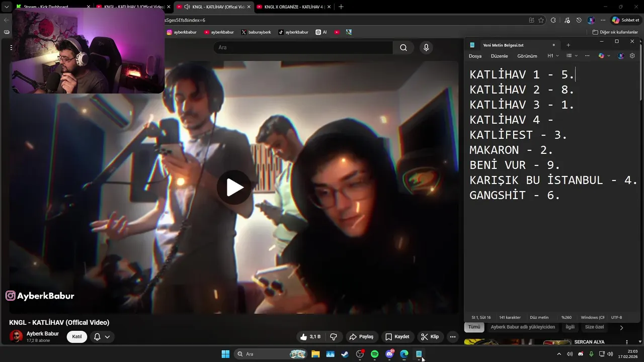
Task: Mute the playing KNGL - KATLİHAV tab speaker icon
Action: pos(187,7)
